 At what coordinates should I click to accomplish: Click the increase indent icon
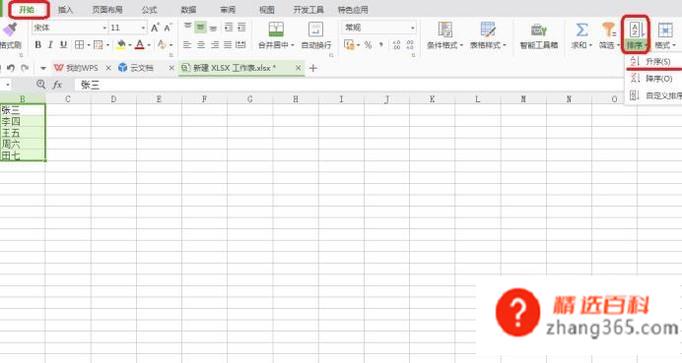point(241,27)
